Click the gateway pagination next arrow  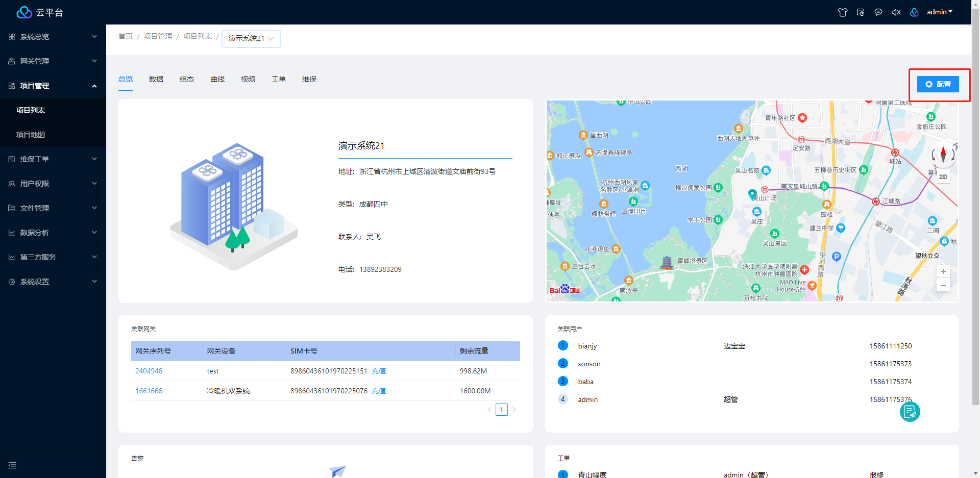point(514,410)
